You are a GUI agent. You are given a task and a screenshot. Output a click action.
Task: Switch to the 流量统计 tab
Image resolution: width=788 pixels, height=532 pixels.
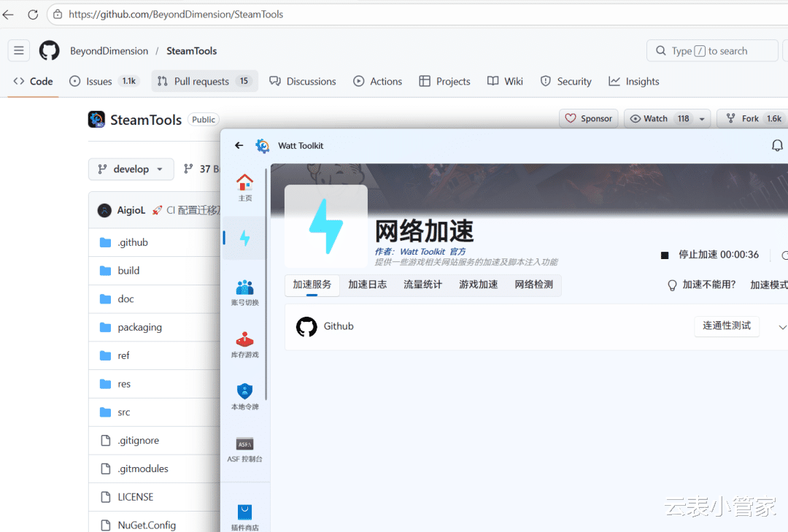(x=422, y=285)
